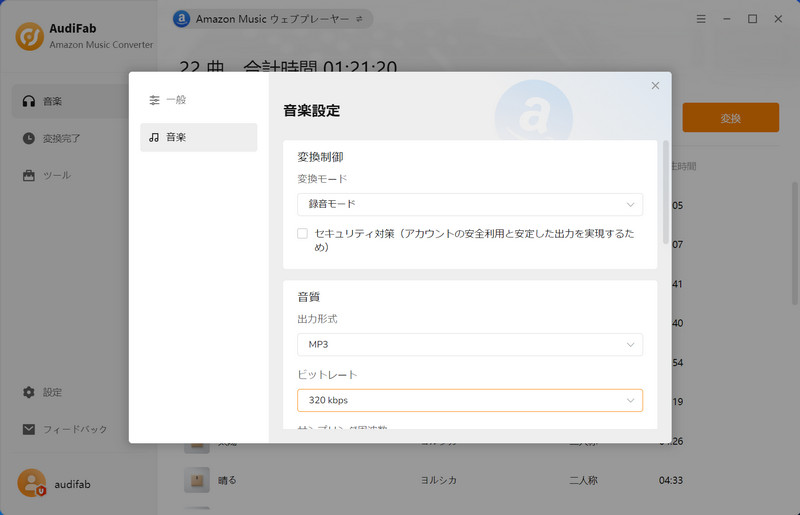The width and height of the screenshot is (800, 515).
Task: Enable the セキュリティ対策 checkbox
Action: point(303,234)
